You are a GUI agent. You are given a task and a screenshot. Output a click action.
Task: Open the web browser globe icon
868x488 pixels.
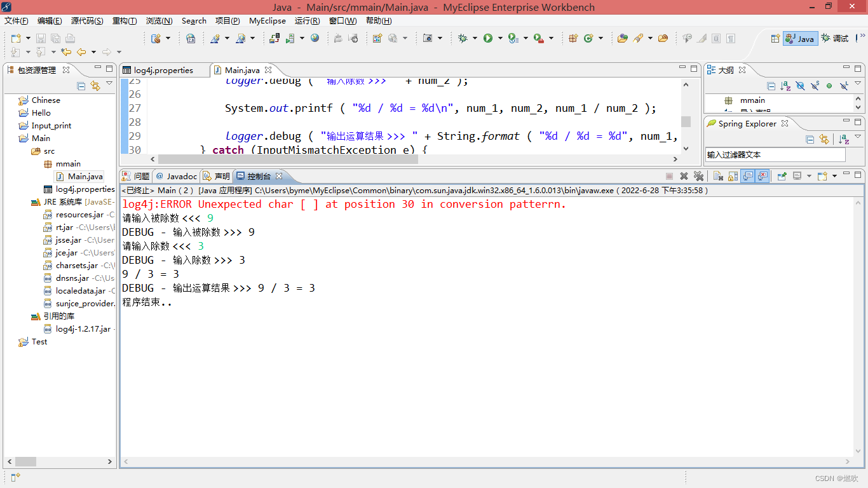[x=315, y=38]
